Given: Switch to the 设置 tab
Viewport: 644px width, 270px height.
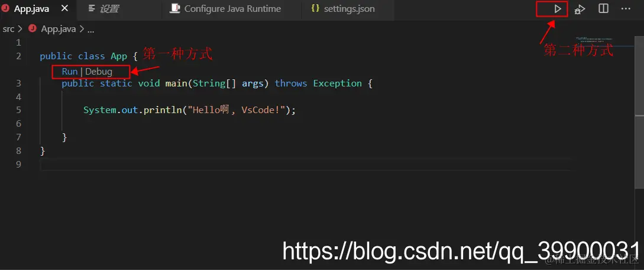Looking at the screenshot, I should click(119, 9).
